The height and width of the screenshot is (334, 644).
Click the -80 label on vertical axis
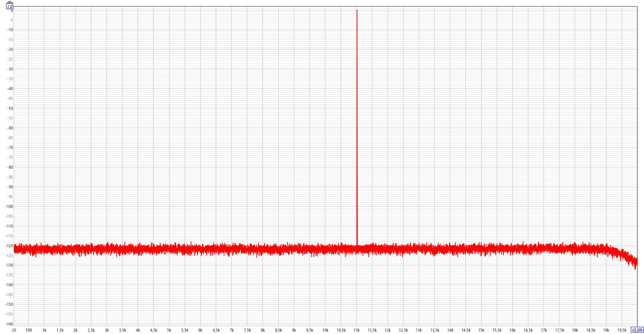coord(10,167)
